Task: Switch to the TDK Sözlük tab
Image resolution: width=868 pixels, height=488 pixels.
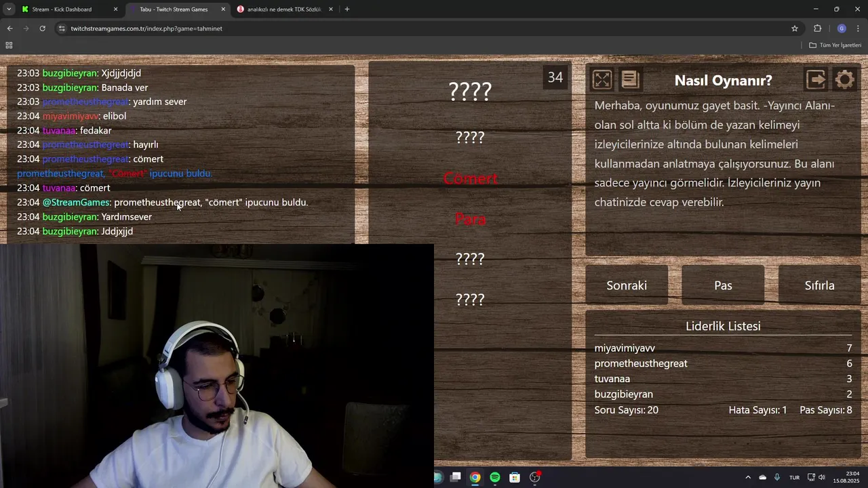Action: coord(283,9)
